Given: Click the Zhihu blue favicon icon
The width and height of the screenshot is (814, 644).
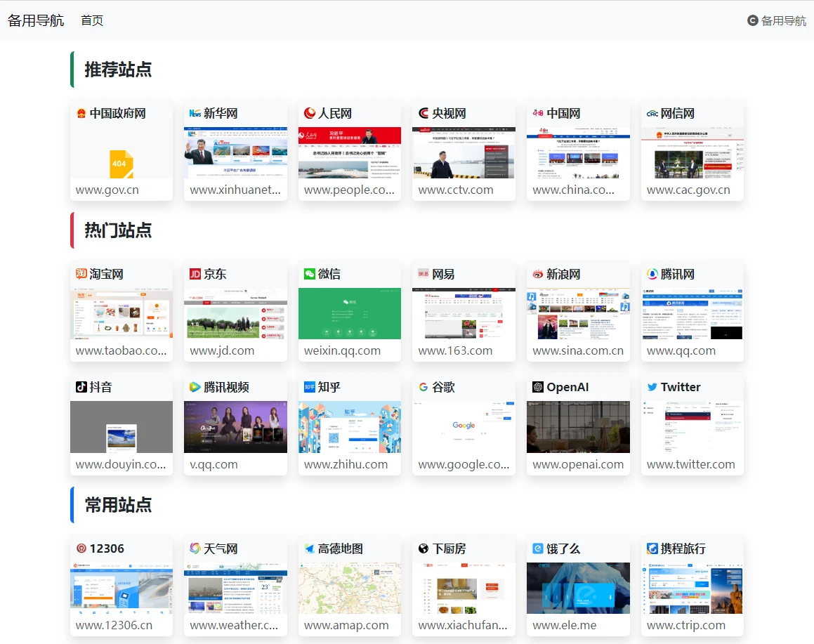Looking at the screenshot, I should [310, 387].
